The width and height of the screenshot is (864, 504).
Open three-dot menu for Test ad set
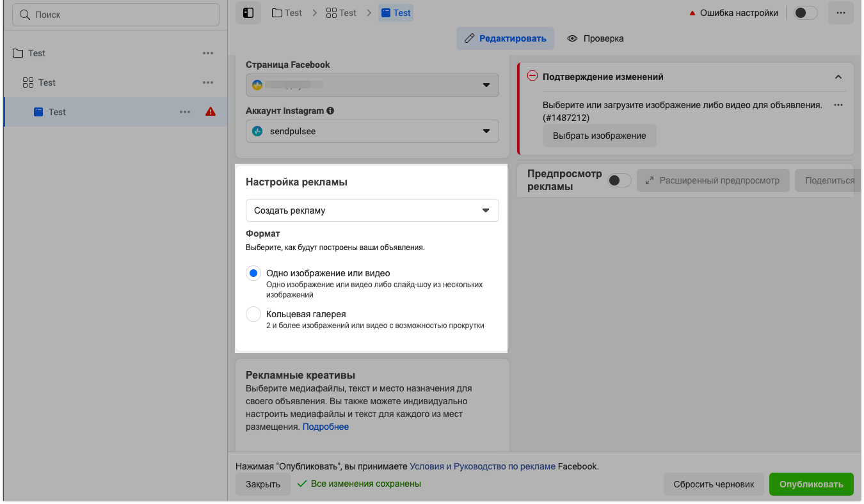pos(208,83)
